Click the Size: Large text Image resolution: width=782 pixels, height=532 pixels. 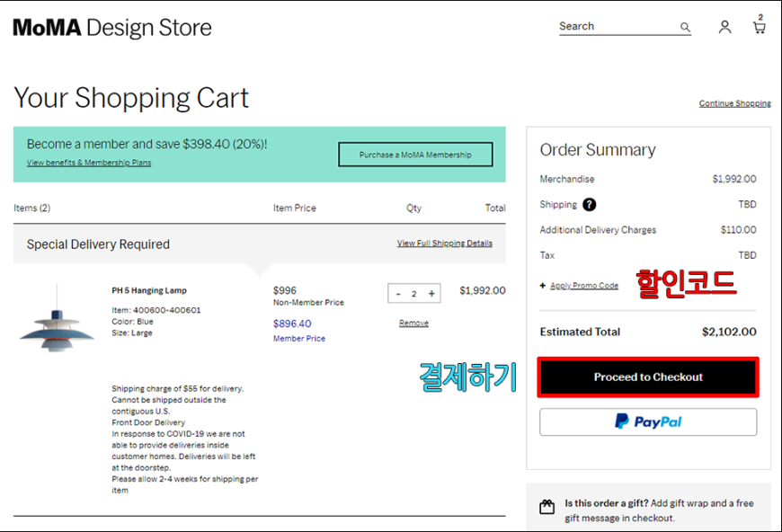[x=132, y=333]
